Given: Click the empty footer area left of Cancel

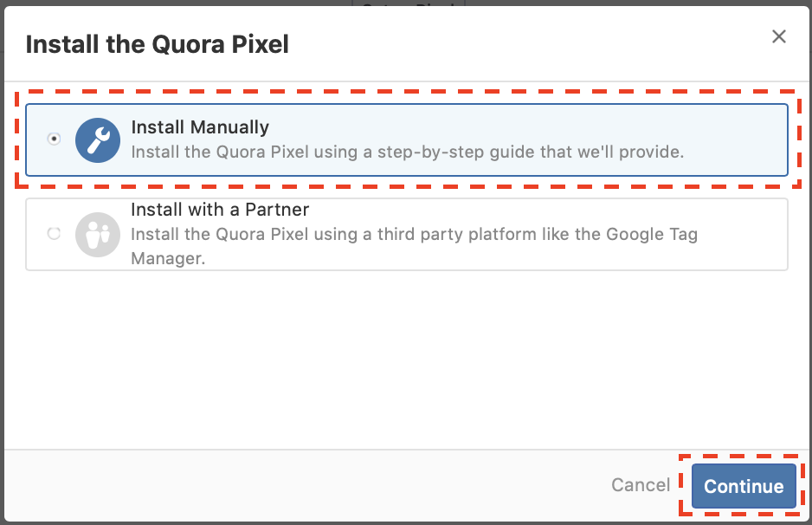Looking at the screenshot, I should tap(303, 486).
